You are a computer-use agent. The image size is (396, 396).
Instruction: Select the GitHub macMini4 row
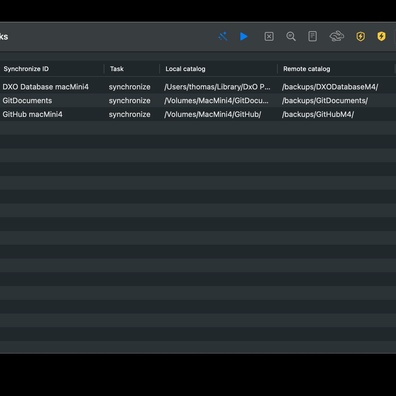198,114
